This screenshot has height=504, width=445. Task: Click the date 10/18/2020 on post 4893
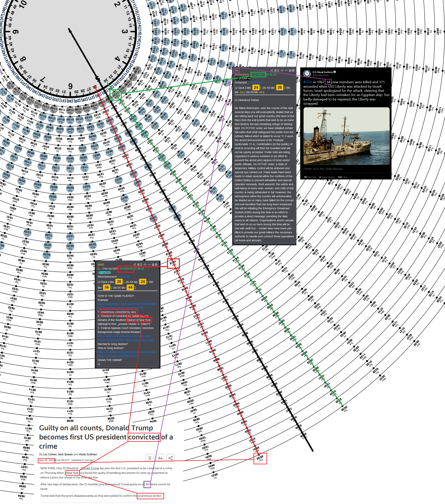[126, 269]
